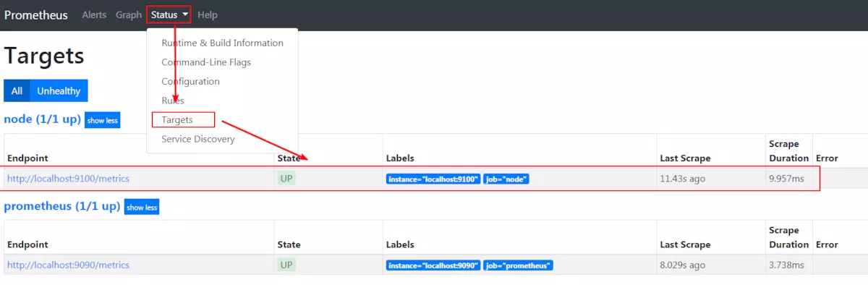Image resolution: width=868 pixels, height=285 pixels.
Task: Filter to Unhealthy targets
Action: pyautogui.click(x=59, y=91)
